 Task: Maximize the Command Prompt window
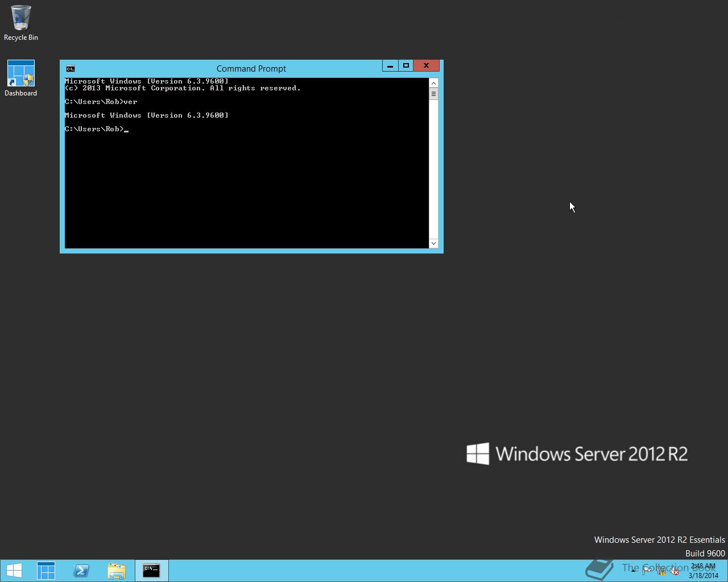pyautogui.click(x=406, y=66)
